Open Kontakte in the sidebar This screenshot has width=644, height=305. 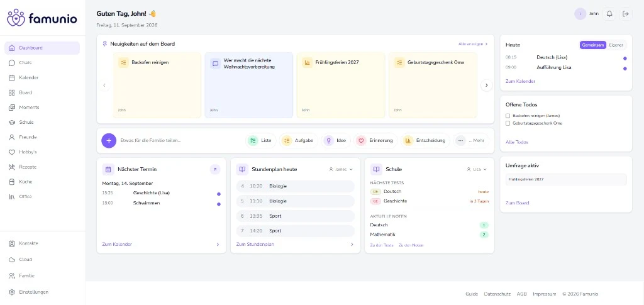42,243
